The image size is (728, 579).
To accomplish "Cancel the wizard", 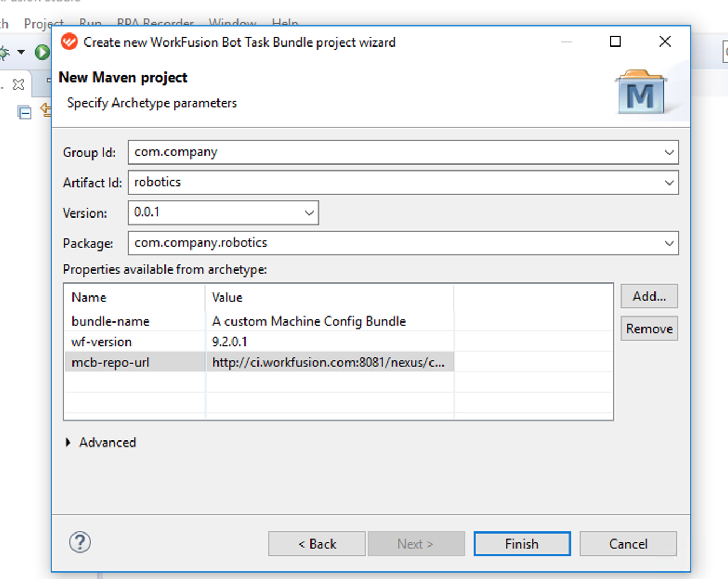I will coord(628,544).
